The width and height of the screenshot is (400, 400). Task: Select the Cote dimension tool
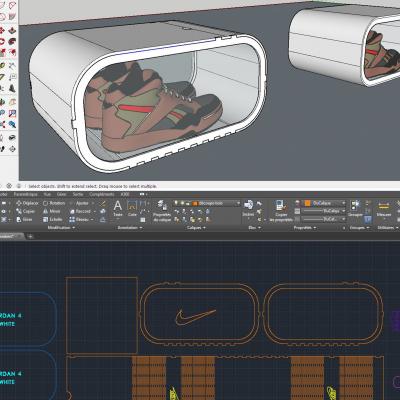(132, 208)
